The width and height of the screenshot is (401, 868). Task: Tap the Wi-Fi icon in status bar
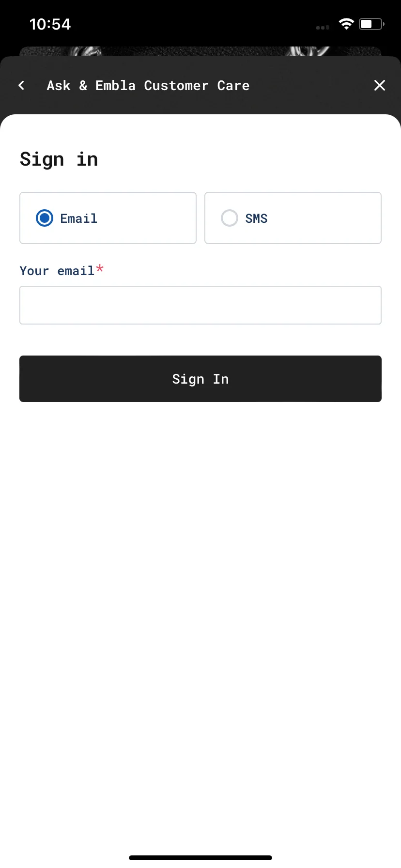(x=346, y=24)
